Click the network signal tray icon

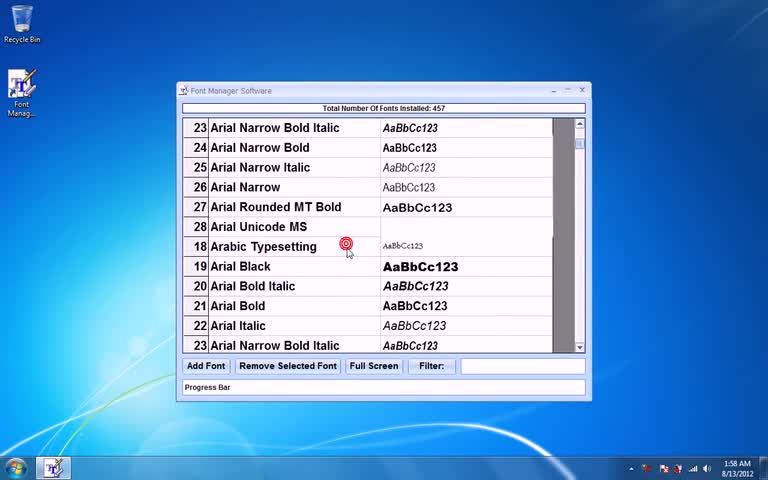tap(692, 469)
